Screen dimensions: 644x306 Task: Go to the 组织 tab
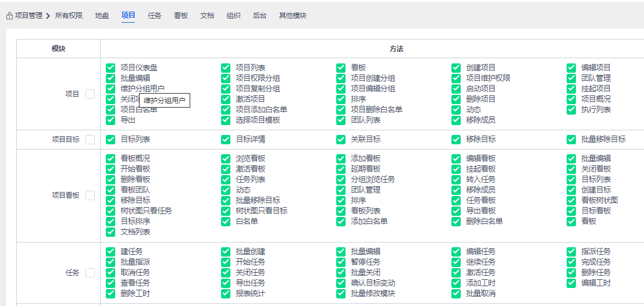pos(233,16)
